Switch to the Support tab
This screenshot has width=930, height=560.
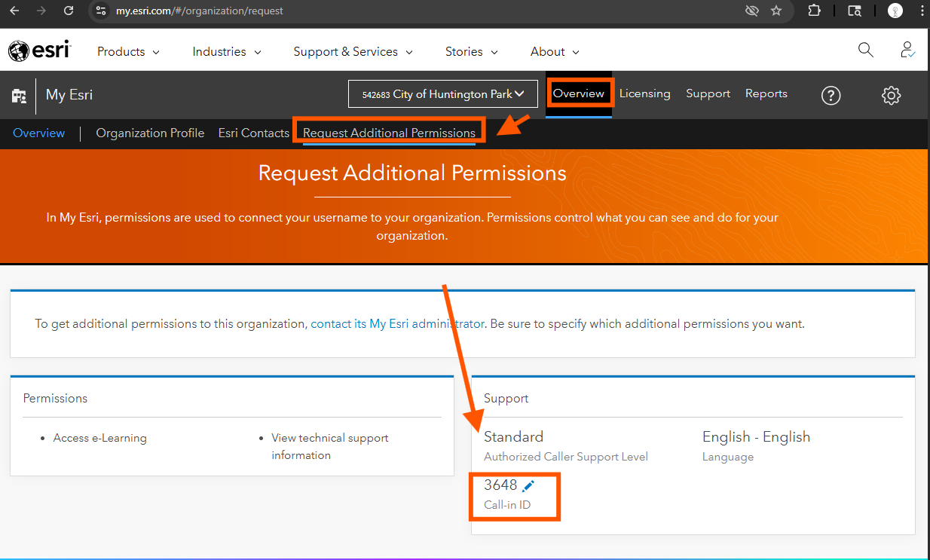(x=708, y=93)
